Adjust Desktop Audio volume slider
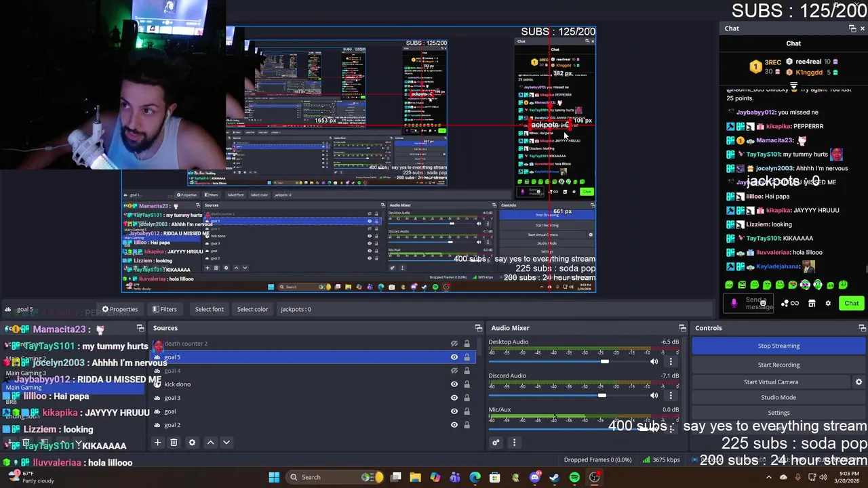This screenshot has width=868, height=488. 604,361
